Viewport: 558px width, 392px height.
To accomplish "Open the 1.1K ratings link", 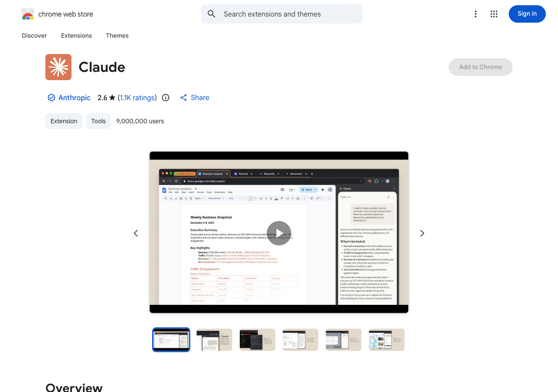I will 137,98.
